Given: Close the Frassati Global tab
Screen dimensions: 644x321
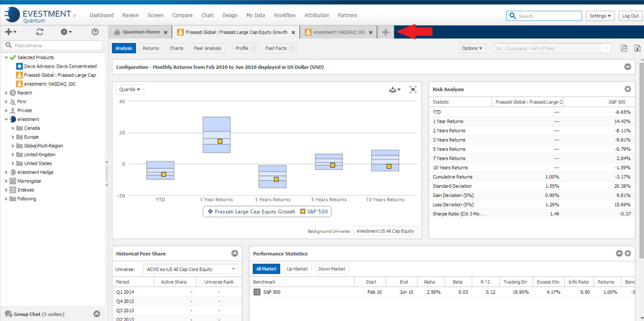Looking at the screenshot, I should click(293, 32).
